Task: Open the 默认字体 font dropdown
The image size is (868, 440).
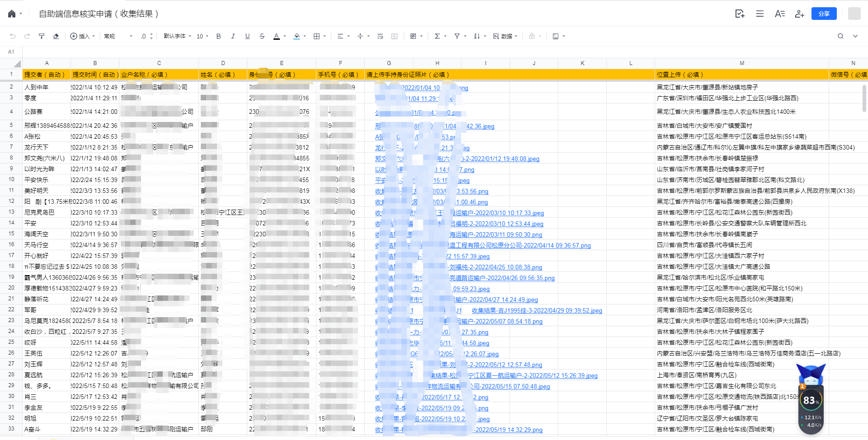Action: 177,36
